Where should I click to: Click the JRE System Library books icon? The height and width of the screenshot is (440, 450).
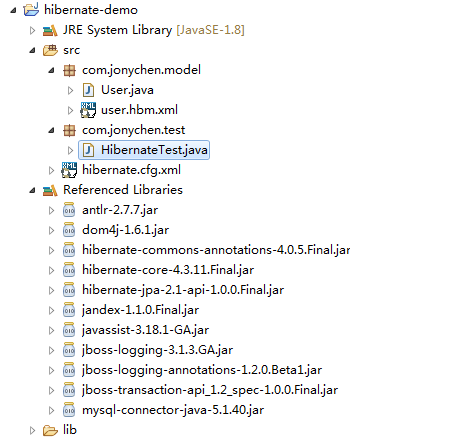50,30
